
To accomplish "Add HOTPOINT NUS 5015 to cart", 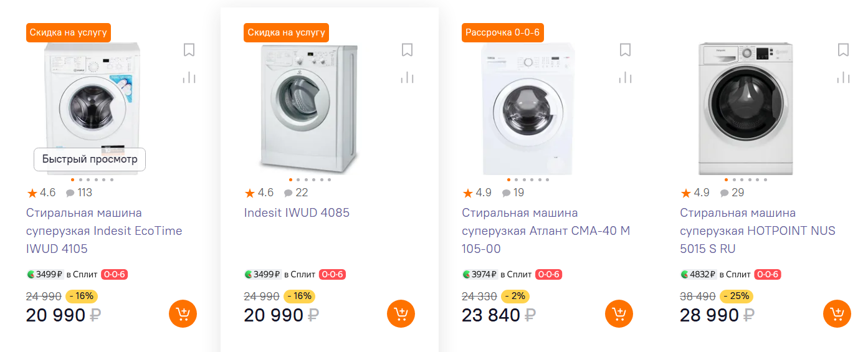I will [x=837, y=313].
